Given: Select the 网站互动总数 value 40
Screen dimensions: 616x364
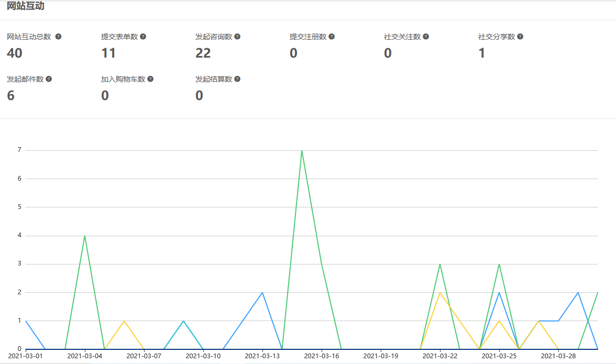Looking at the screenshot, I should (15, 53).
